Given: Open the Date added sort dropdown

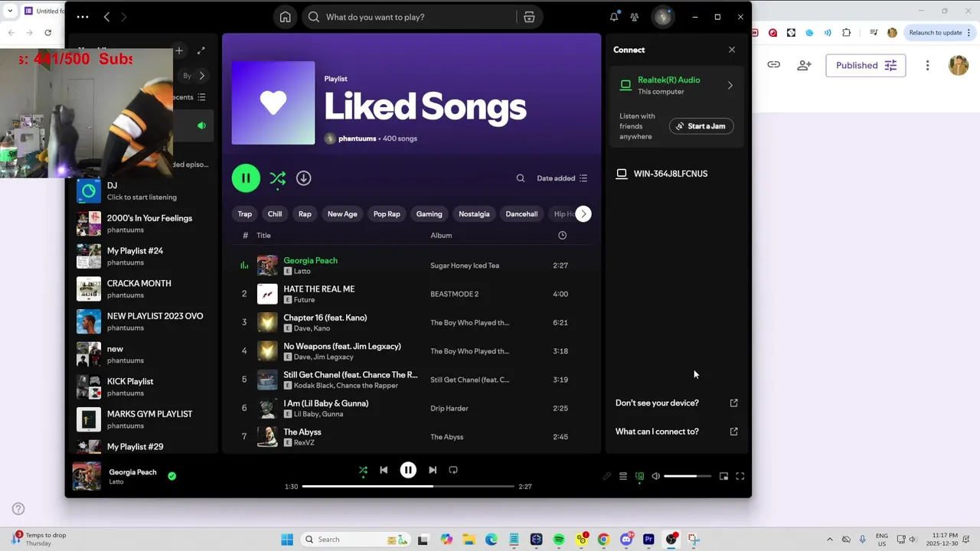Looking at the screenshot, I should [562, 178].
